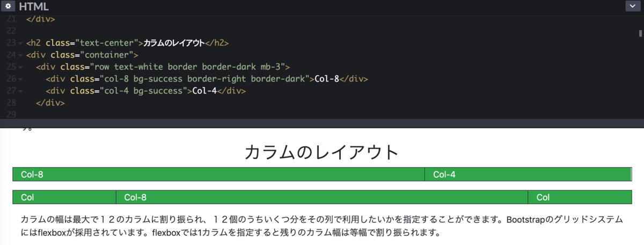The image size is (644, 245).
Task: Click the row text-white border code line
Action: (x=163, y=67)
